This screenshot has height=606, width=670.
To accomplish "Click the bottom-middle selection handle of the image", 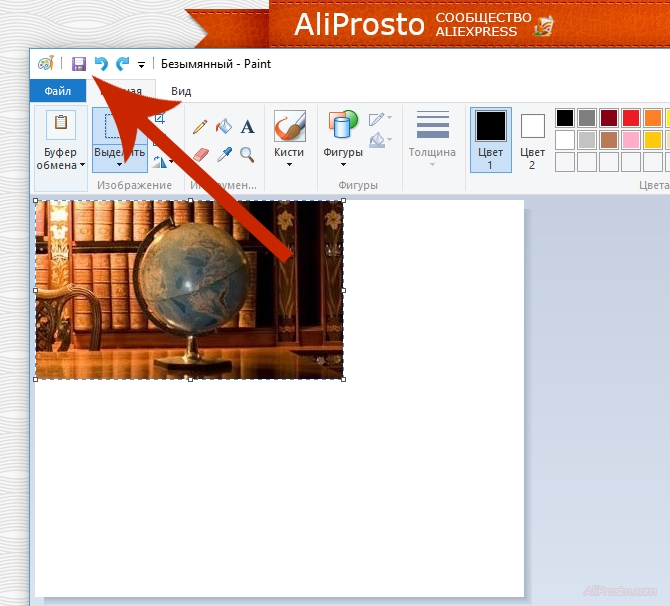I will 190,379.
